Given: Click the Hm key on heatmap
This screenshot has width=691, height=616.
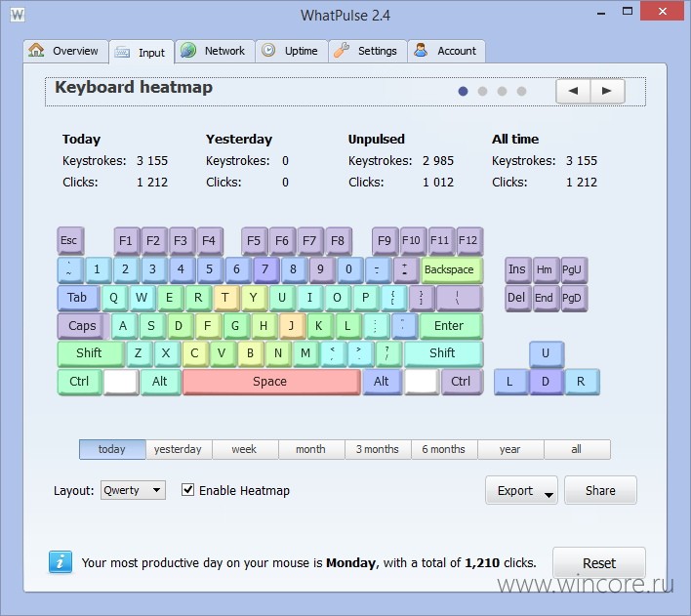Looking at the screenshot, I should [x=546, y=269].
